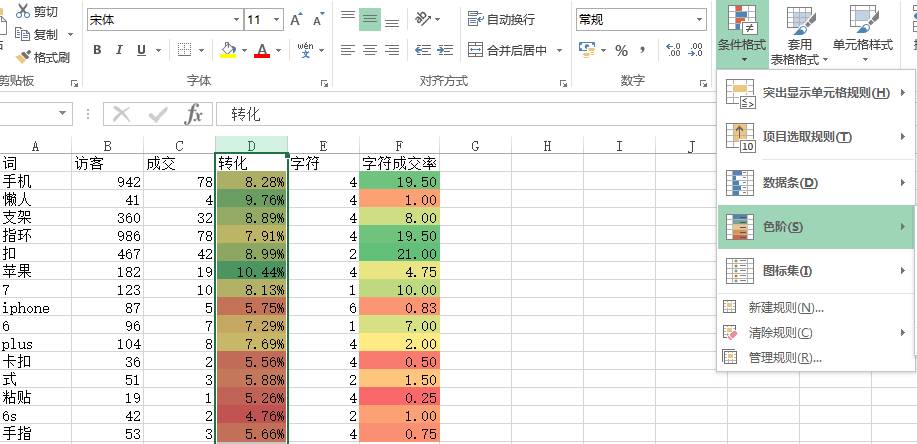
Task: Open Merge & Center dropdown arrow
Action: click(x=559, y=51)
